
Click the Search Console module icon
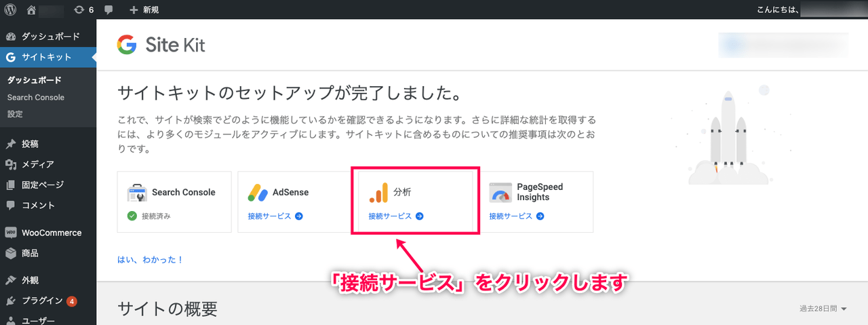pyautogui.click(x=137, y=193)
